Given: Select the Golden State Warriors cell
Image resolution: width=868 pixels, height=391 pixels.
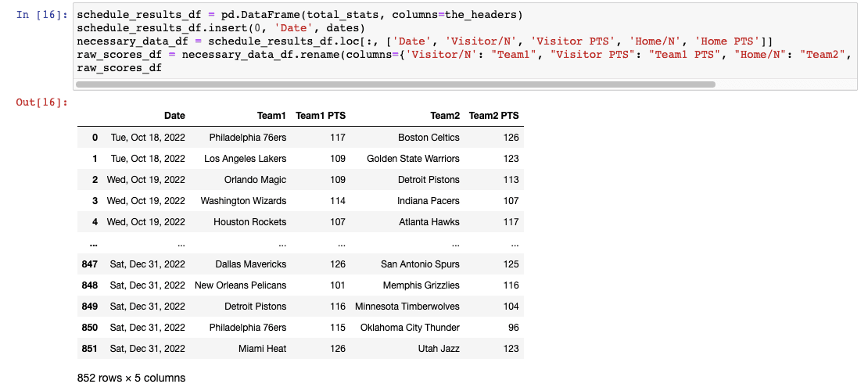Looking at the screenshot, I should [x=413, y=159].
